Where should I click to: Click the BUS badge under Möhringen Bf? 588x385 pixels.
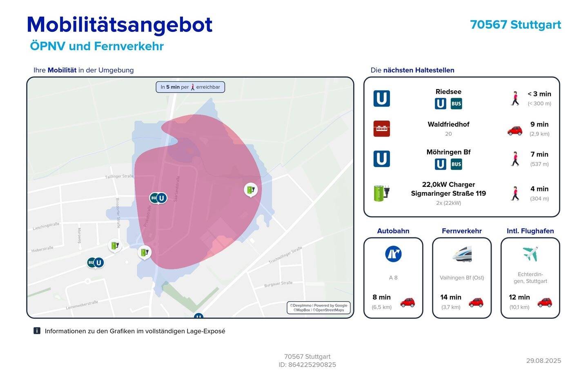pyautogui.click(x=456, y=164)
